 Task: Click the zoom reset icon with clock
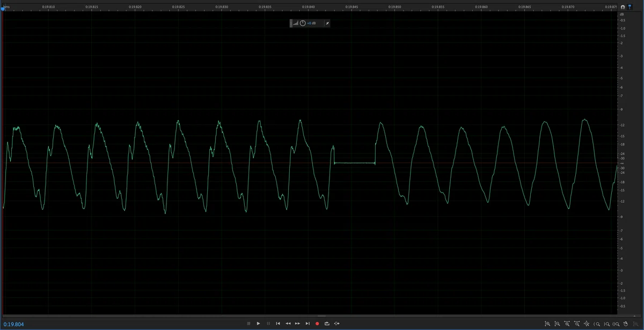pyautogui.click(x=626, y=324)
